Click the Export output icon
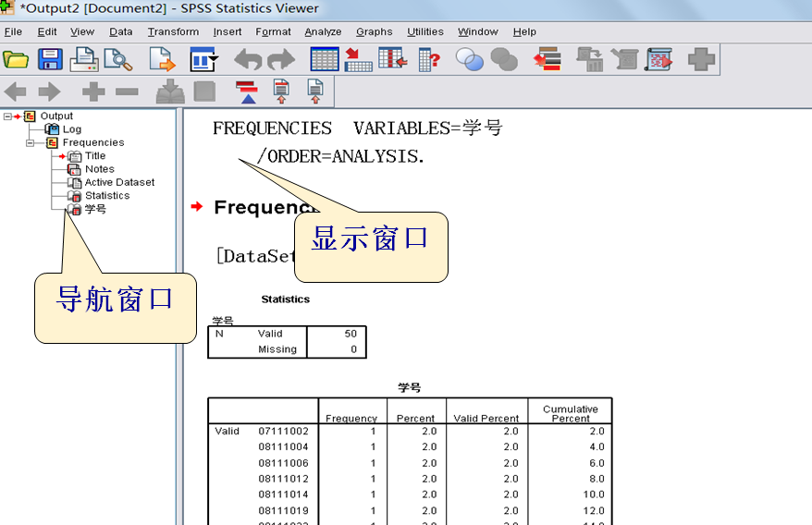812x525 pixels. (162, 59)
